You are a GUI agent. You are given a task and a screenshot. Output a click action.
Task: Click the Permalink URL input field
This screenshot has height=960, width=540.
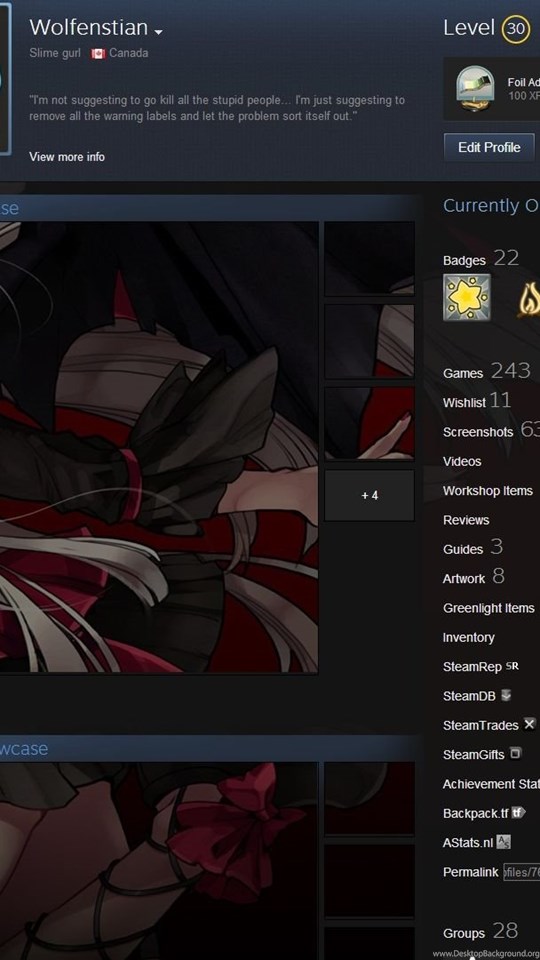pos(521,872)
